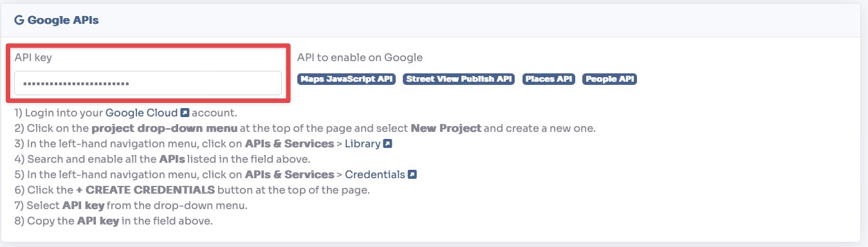Image resolution: width=868 pixels, height=247 pixels.
Task: Click external-link icon beside Credentials
Action: coord(412,174)
